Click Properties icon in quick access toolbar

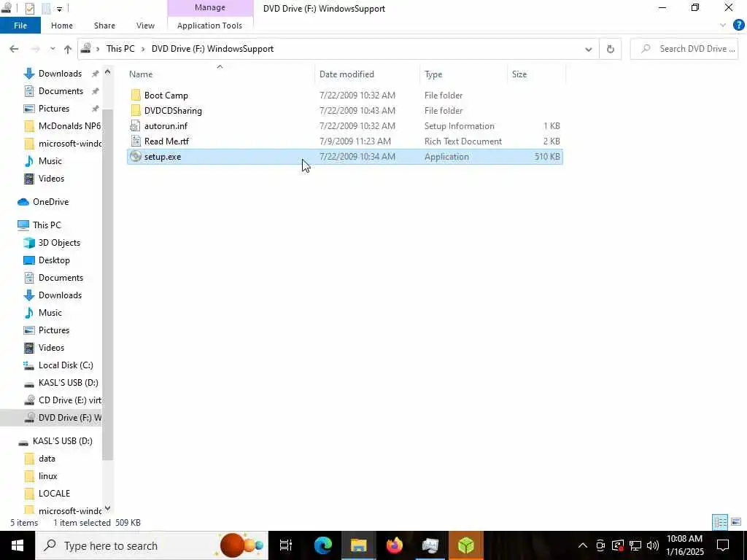tap(29, 8)
